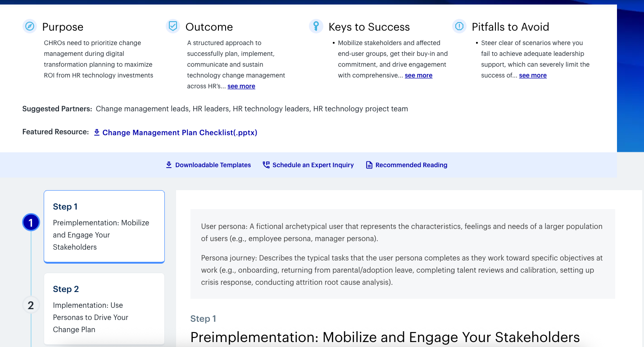Click the Preimplementation: Mobilize and Engage heading

tap(385, 337)
